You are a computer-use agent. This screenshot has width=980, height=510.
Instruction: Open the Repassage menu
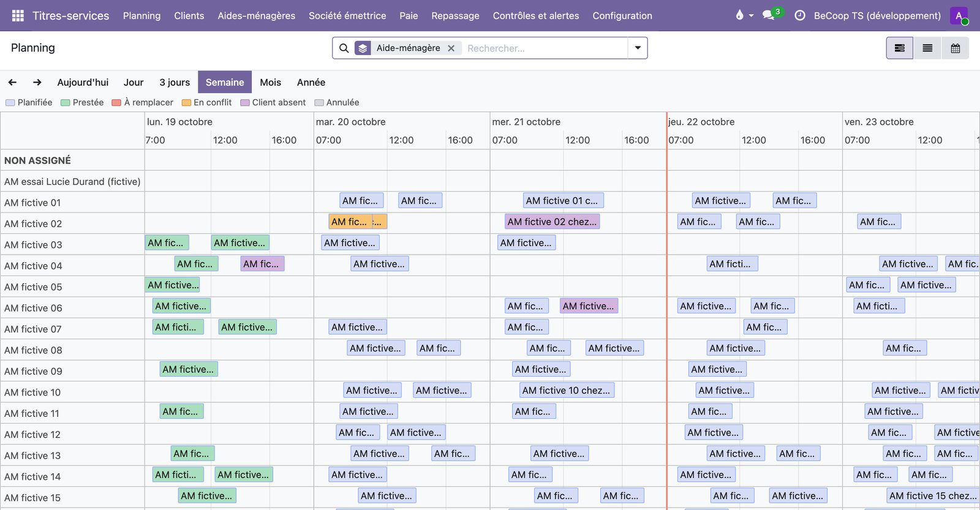click(x=455, y=15)
